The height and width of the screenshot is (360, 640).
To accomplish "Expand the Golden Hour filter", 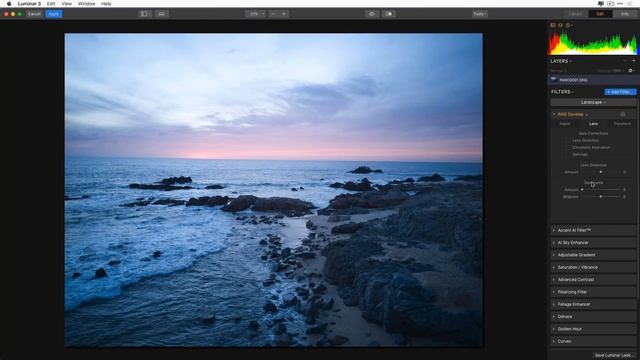I will click(593, 329).
